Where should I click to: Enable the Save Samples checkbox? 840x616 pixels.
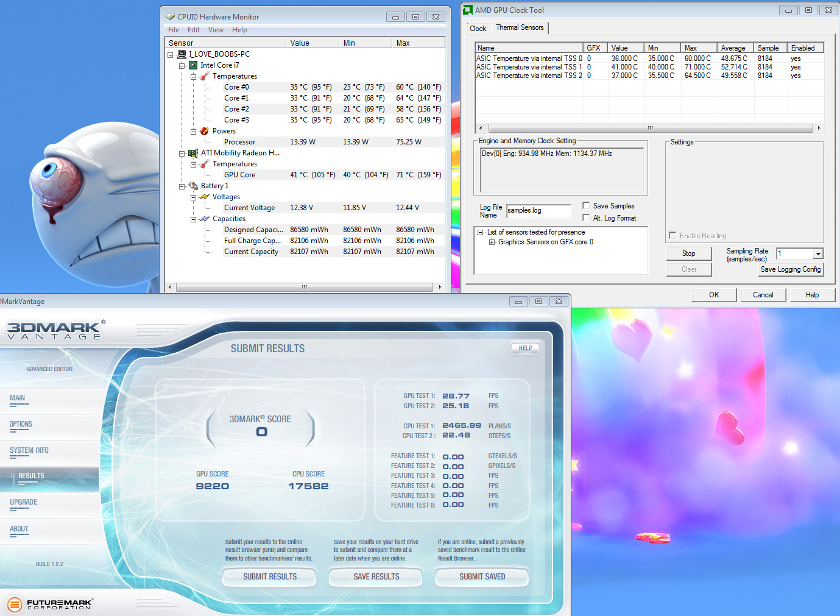click(586, 205)
